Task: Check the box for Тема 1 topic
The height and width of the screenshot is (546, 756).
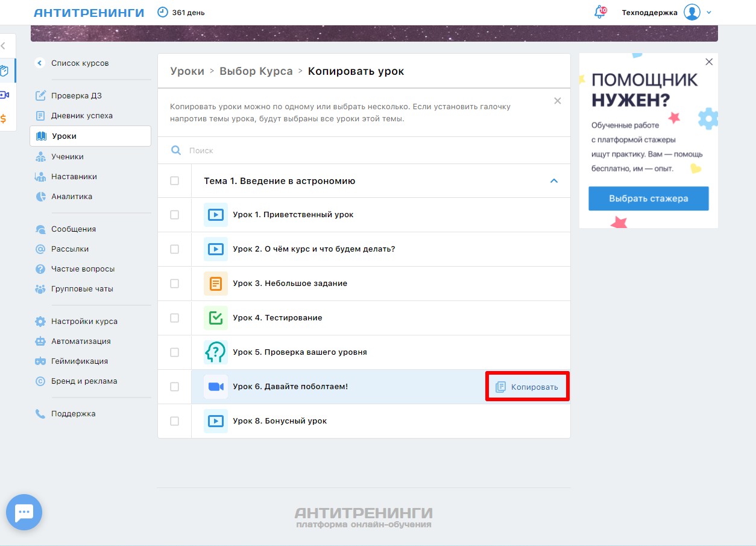Action: 174,181
